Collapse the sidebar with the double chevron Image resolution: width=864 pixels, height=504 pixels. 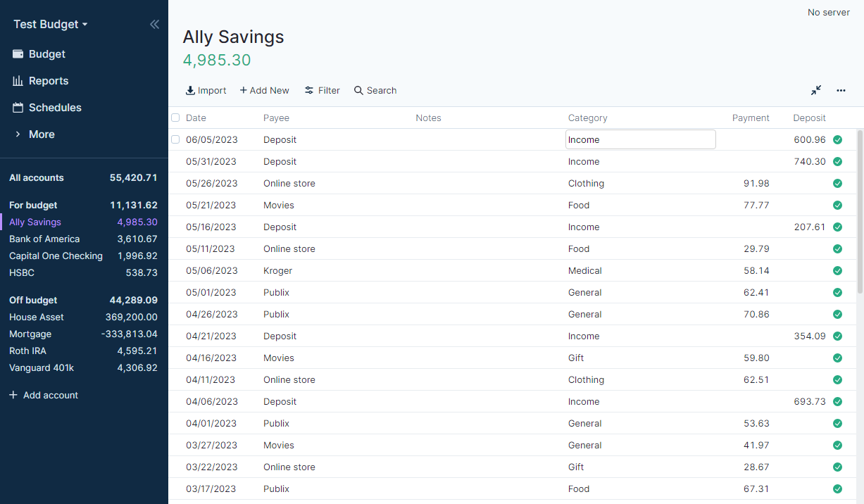tap(154, 24)
